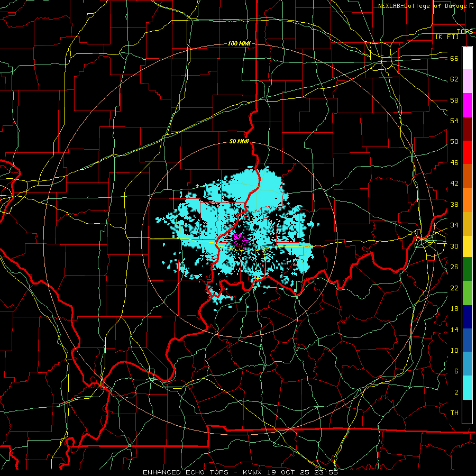Click the legend value 22
This screenshot has height=476, width=476.
(x=454, y=288)
